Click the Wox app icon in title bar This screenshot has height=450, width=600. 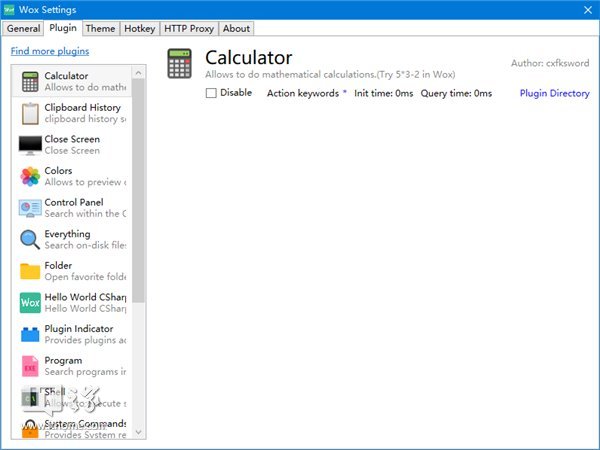(x=9, y=10)
